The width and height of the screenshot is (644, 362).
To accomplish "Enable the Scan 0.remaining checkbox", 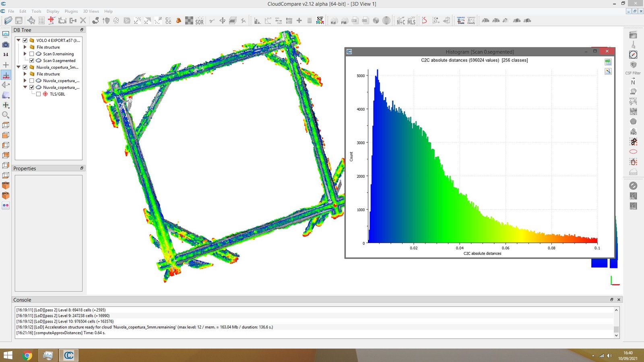I will point(32,54).
